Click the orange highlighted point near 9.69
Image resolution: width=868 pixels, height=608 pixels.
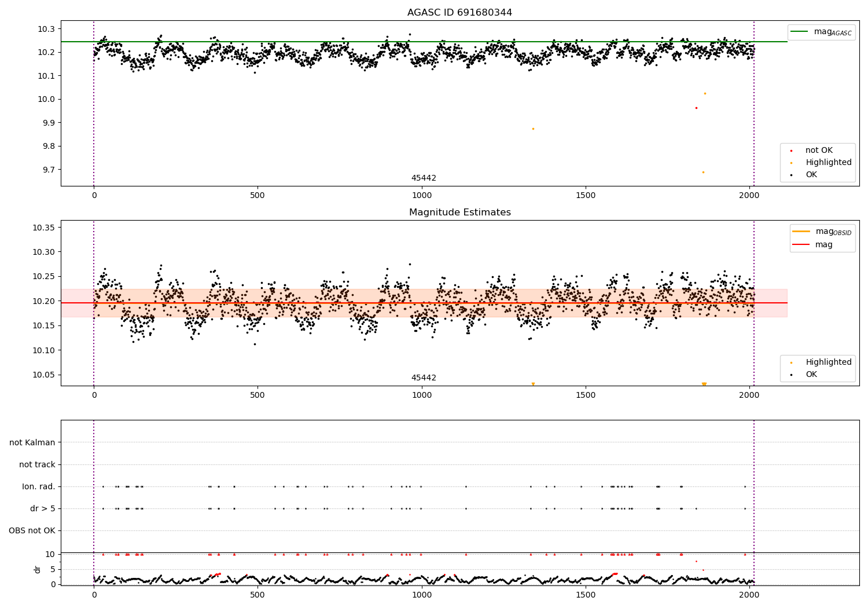pos(703,172)
